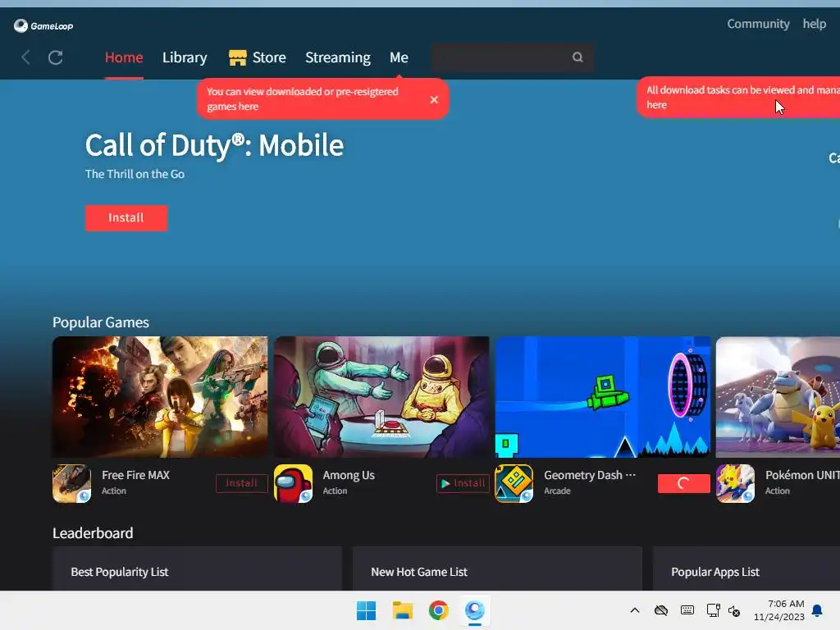Open File Explorer from the taskbar
The image size is (840, 630).
(402, 610)
